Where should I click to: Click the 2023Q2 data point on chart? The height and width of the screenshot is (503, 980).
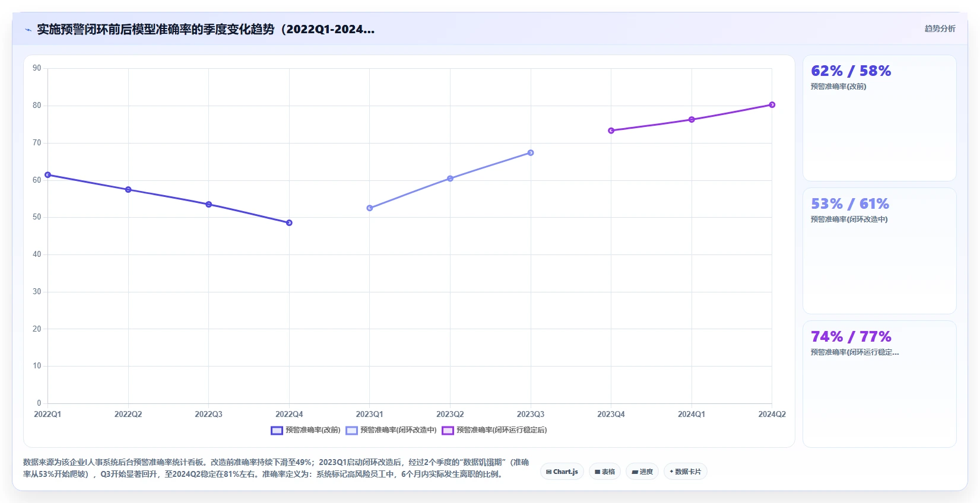(x=450, y=179)
